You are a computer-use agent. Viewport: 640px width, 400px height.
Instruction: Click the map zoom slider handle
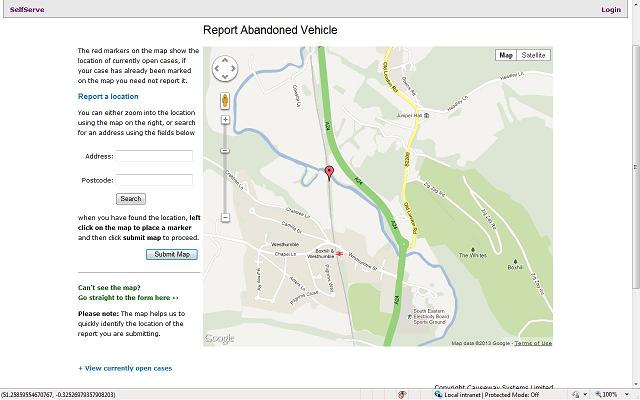[225, 151]
